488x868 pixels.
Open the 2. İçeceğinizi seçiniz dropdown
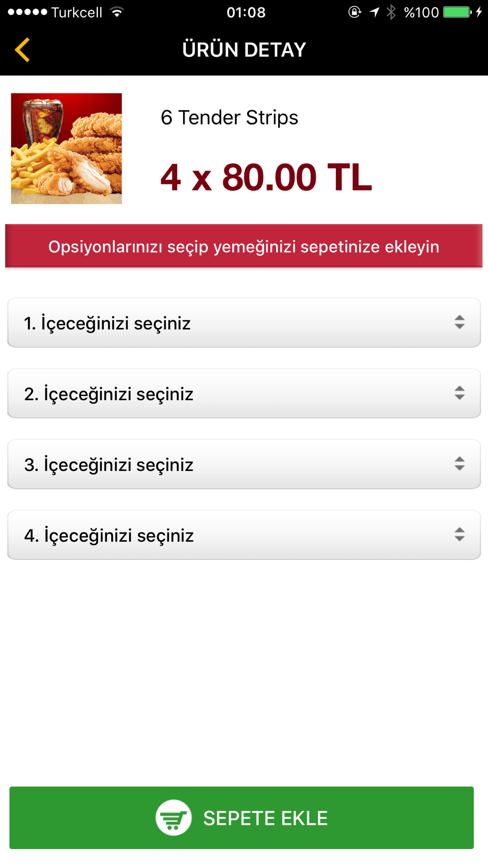click(x=244, y=394)
